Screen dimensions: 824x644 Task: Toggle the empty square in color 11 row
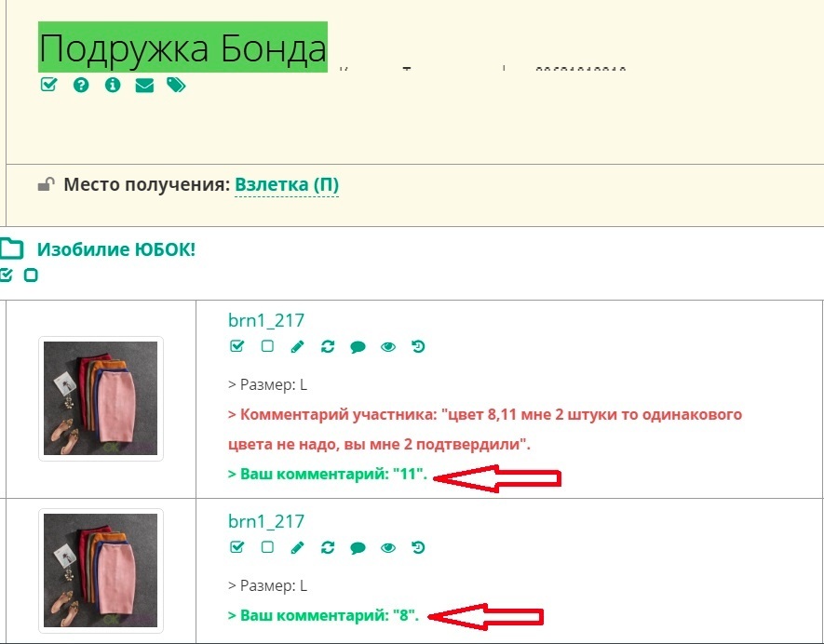coord(267,346)
